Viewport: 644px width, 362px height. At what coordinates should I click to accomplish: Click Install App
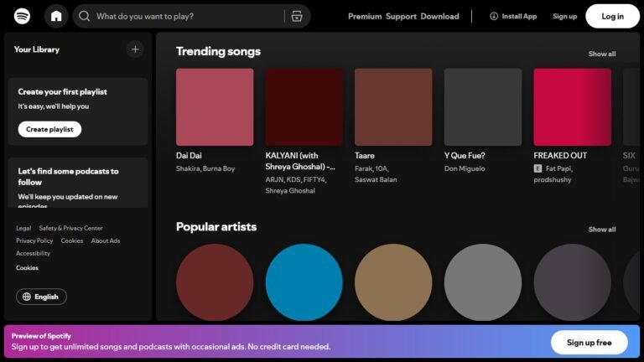513,17
